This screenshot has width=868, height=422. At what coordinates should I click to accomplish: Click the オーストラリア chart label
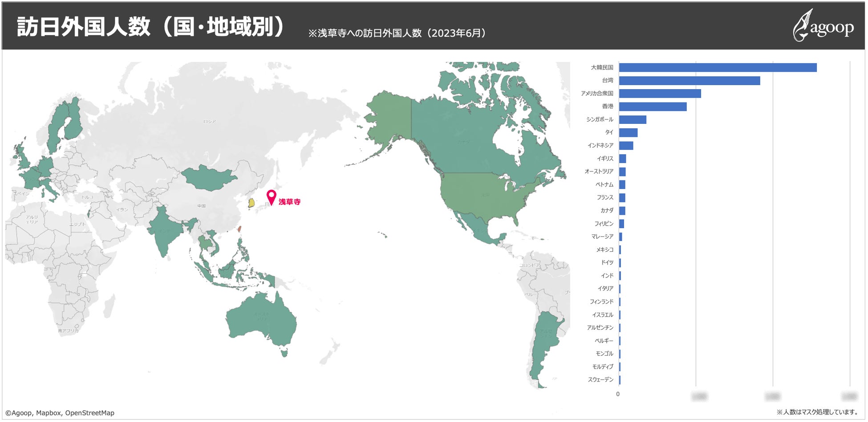pos(599,171)
